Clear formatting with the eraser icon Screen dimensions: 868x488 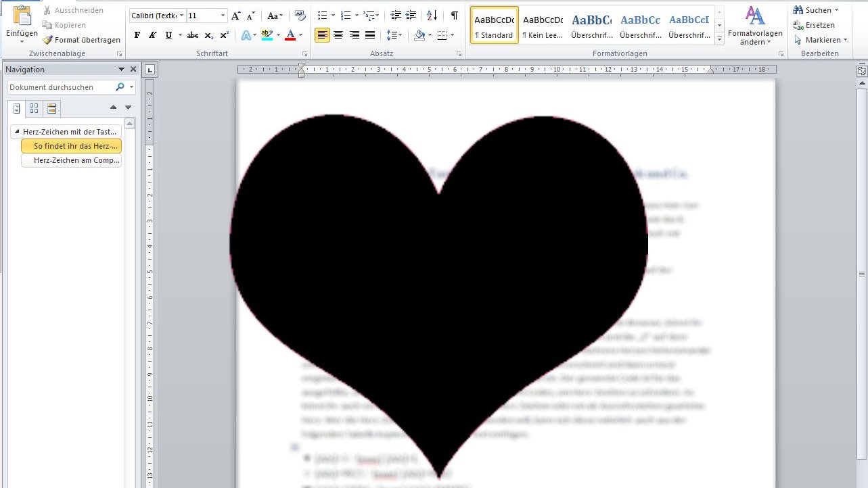coord(301,16)
